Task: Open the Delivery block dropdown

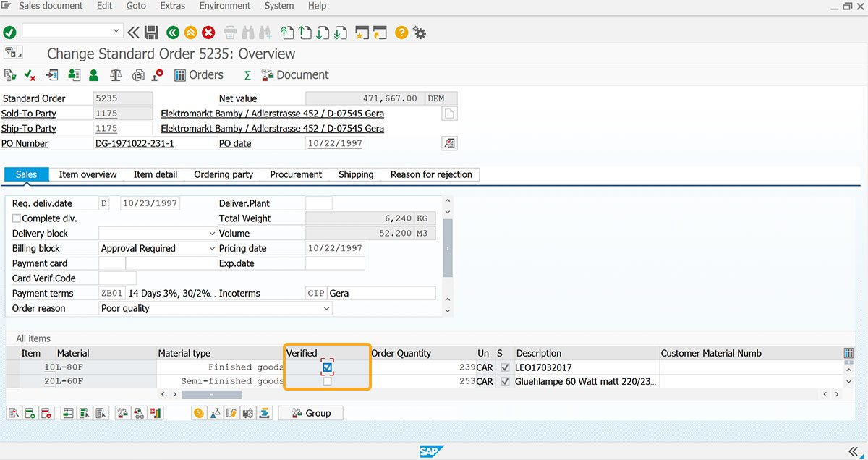Action: click(212, 234)
